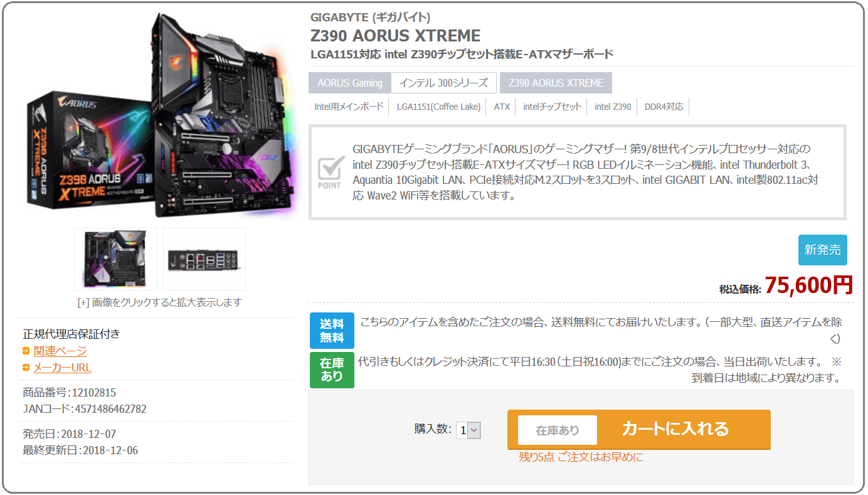
Task: Select the motherboard front view thumbnail
Action: pyautogui.click(x=115, y=258)
